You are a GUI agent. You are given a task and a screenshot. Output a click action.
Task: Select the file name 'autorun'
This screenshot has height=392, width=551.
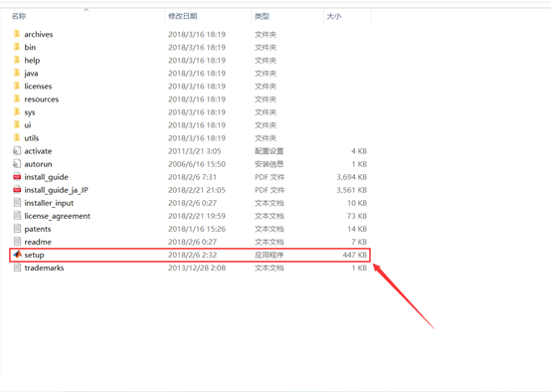[x=39, y=164]
